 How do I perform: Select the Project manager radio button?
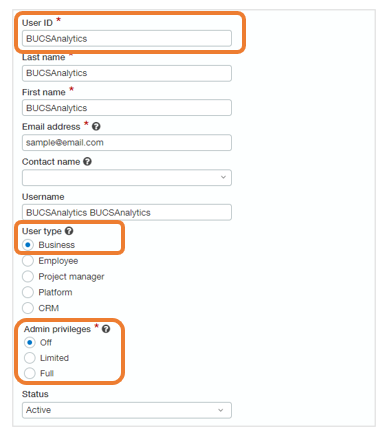pyautogui.click(x=28, y=276)
